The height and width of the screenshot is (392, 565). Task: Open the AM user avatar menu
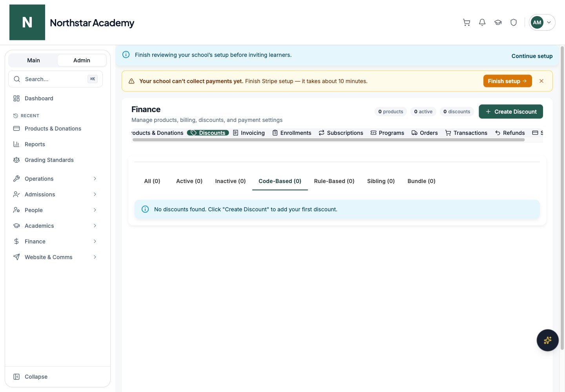click(x=542, y=22)
